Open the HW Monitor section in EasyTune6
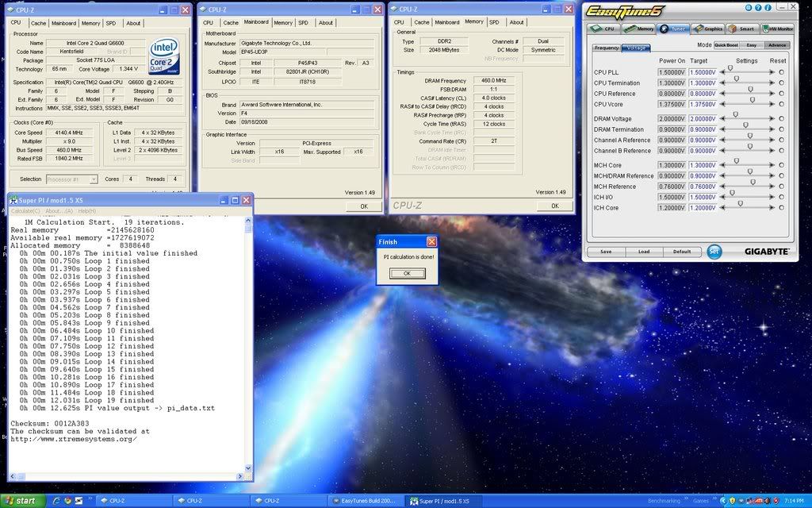 coord(778,29)
